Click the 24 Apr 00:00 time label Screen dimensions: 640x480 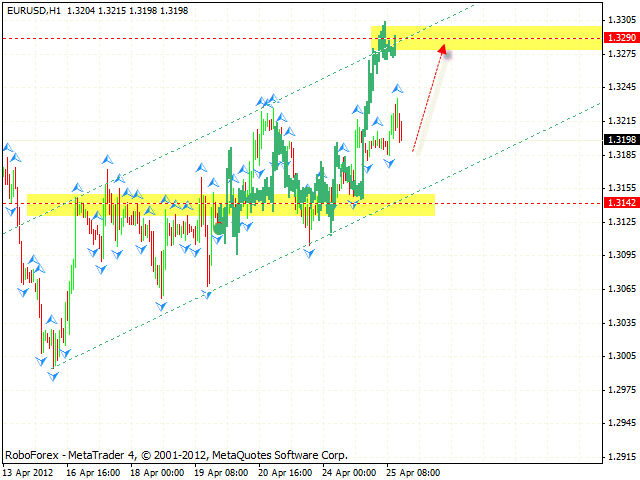coord(349,473)
